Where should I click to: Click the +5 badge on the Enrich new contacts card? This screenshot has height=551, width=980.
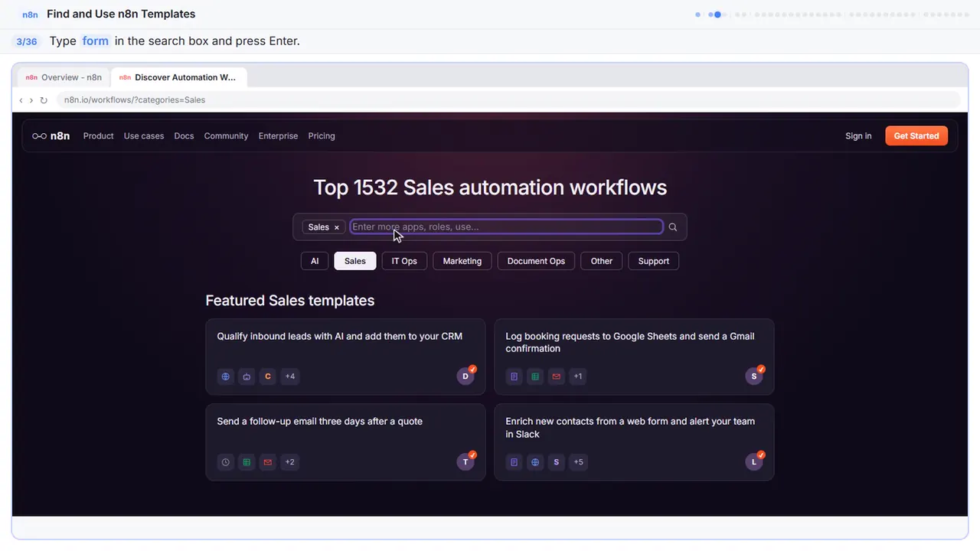[x=578, y=462]
